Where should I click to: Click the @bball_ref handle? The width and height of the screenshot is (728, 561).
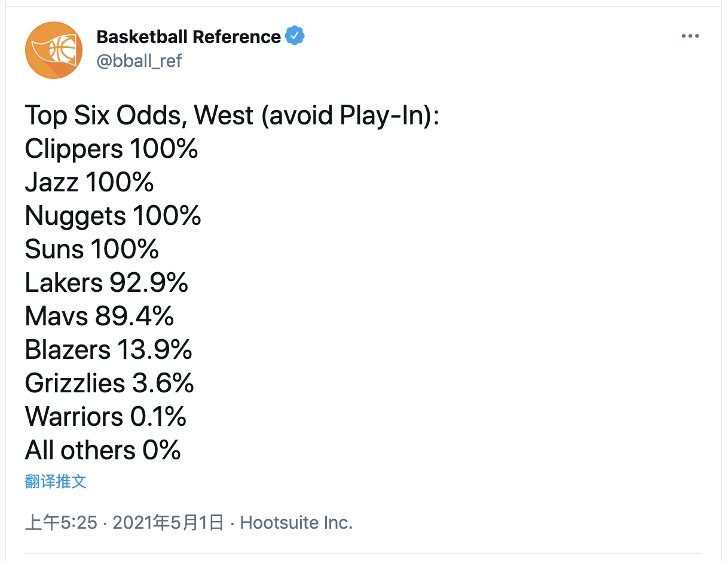click(139, 60)
